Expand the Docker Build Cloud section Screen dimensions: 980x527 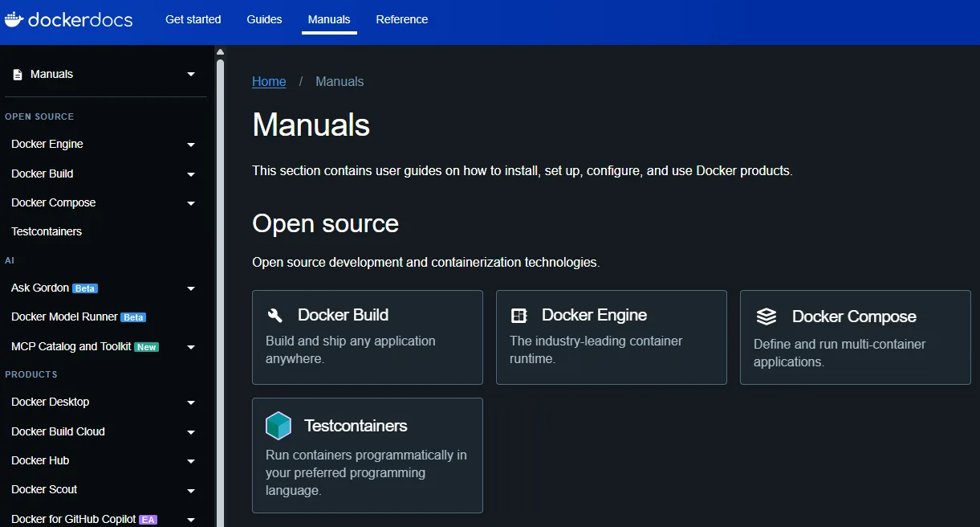tap(191, 432)
